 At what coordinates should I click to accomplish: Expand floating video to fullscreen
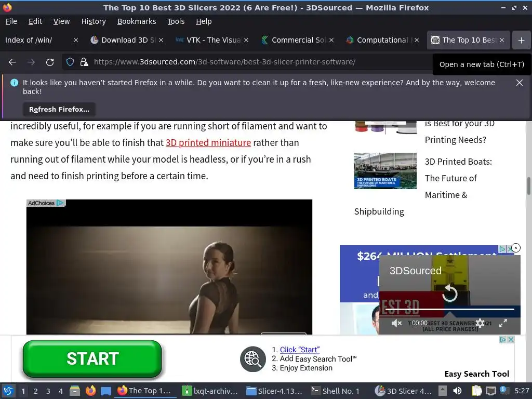pos(503,323)
